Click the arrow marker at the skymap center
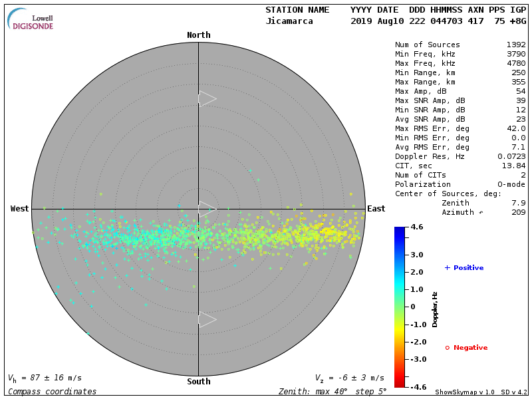The height and width of the screenshot is (399, 532). pos(207,209)
